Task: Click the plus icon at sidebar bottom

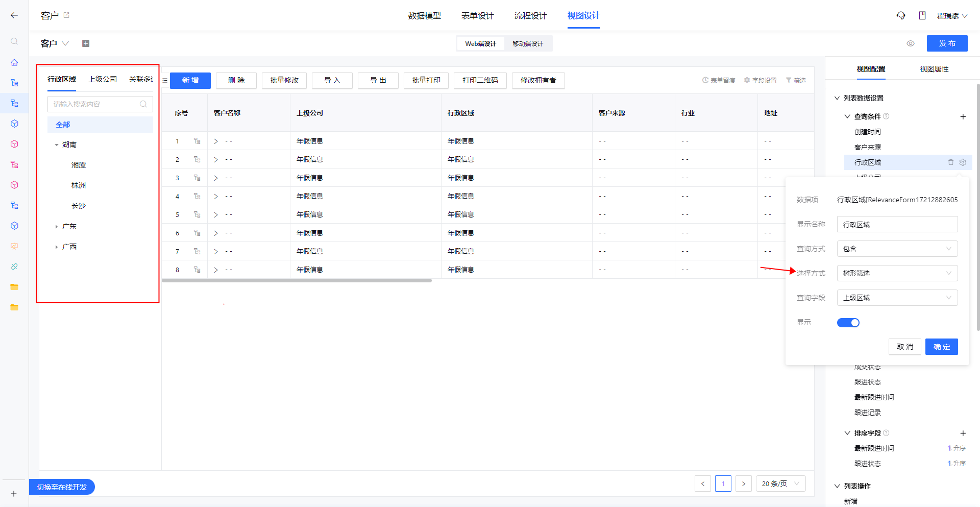Action: [14, 494]
